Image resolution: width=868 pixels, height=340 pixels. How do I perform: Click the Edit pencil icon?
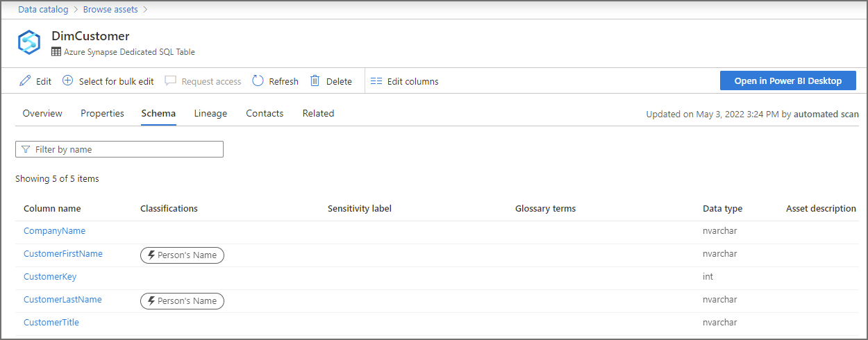coord(25,81)
